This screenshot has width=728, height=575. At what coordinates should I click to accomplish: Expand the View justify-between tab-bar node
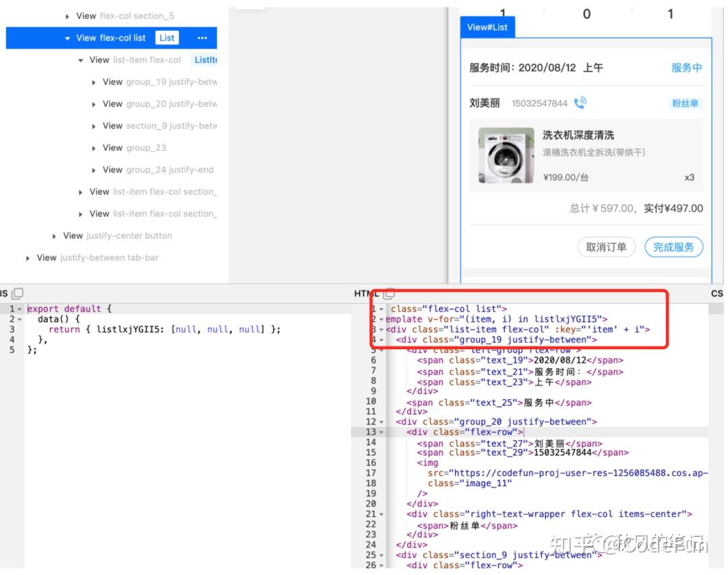(x=27, y=258)
